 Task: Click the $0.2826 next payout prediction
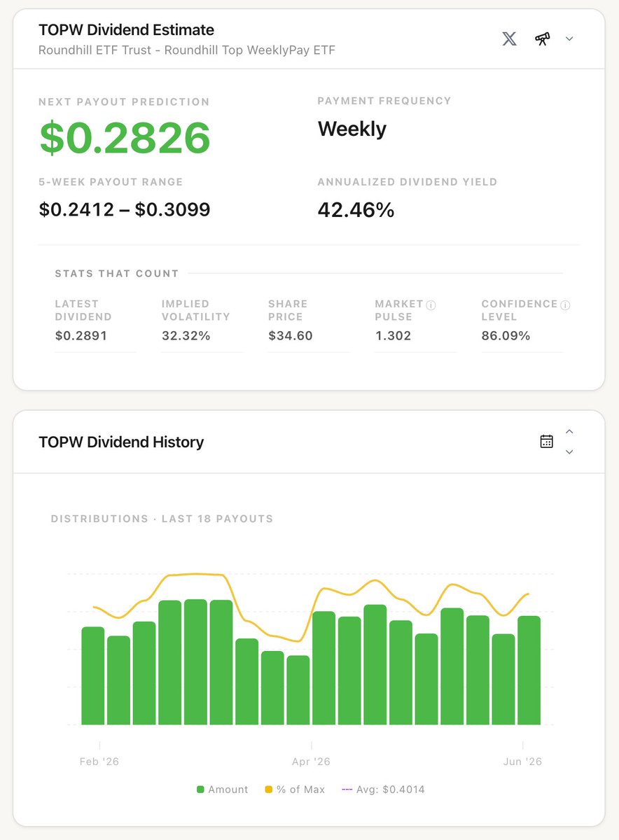tap(125, 137)
